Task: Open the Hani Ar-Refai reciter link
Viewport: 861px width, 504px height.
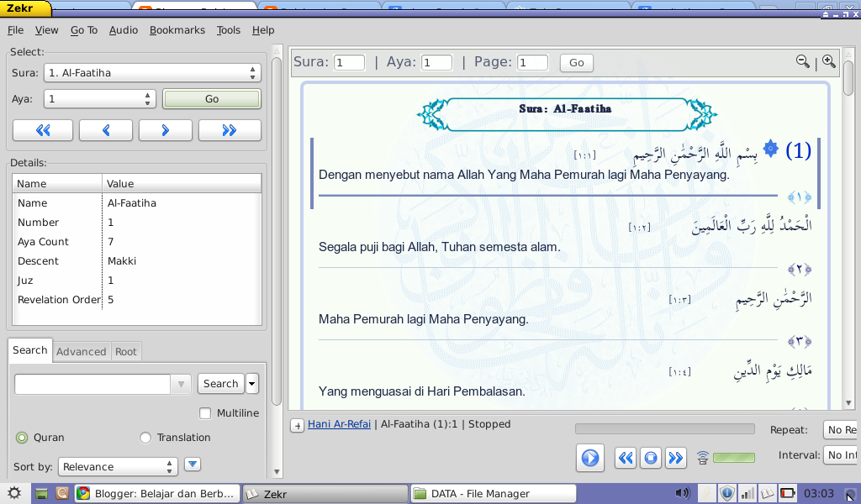Action: point(340,424)
